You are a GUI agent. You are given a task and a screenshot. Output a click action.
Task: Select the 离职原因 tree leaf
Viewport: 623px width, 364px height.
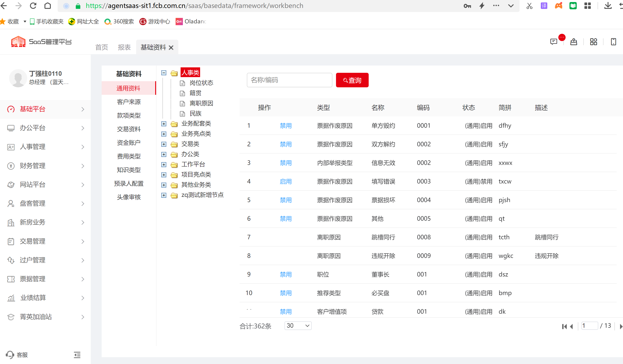click(x=201, y=103)
